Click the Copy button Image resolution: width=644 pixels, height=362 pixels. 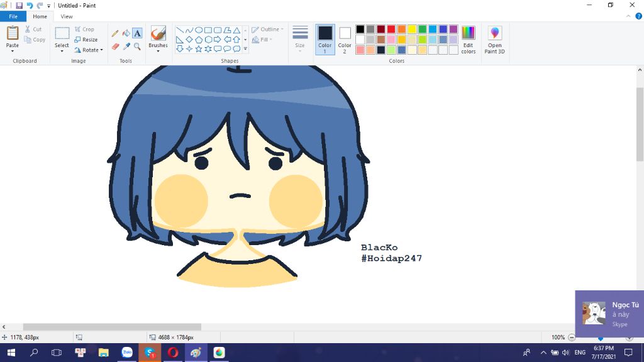35,40
